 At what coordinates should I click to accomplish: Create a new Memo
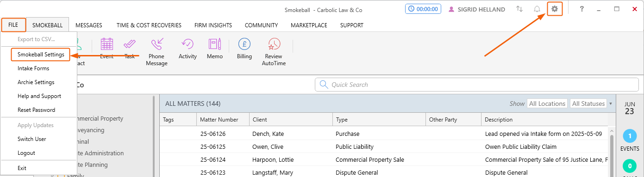215,49
